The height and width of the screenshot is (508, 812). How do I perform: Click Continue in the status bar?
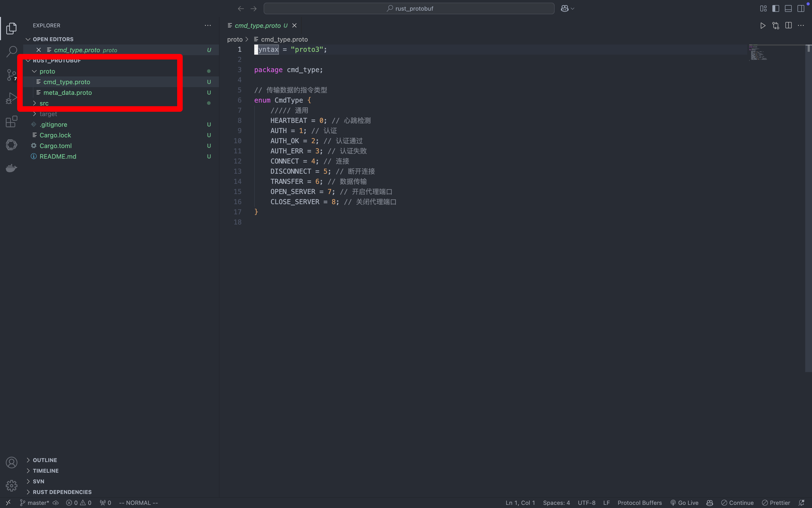(x=738, y=503)
